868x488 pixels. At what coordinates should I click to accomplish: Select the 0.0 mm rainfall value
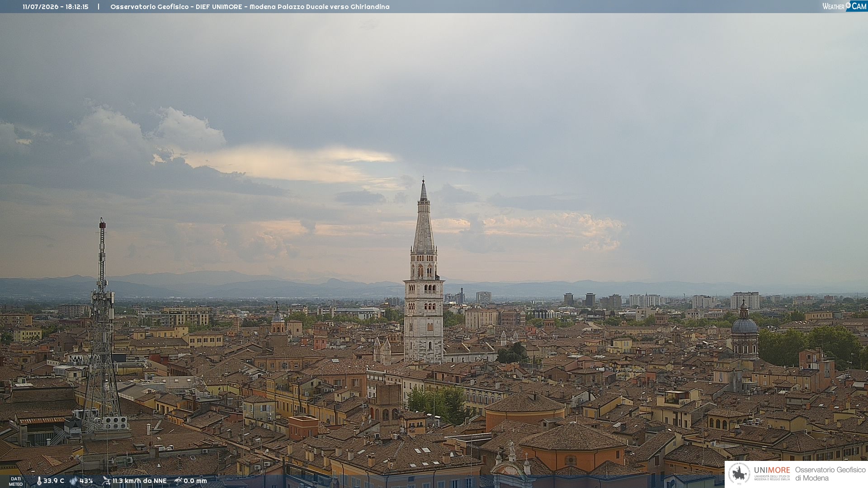tap(195, 481)
